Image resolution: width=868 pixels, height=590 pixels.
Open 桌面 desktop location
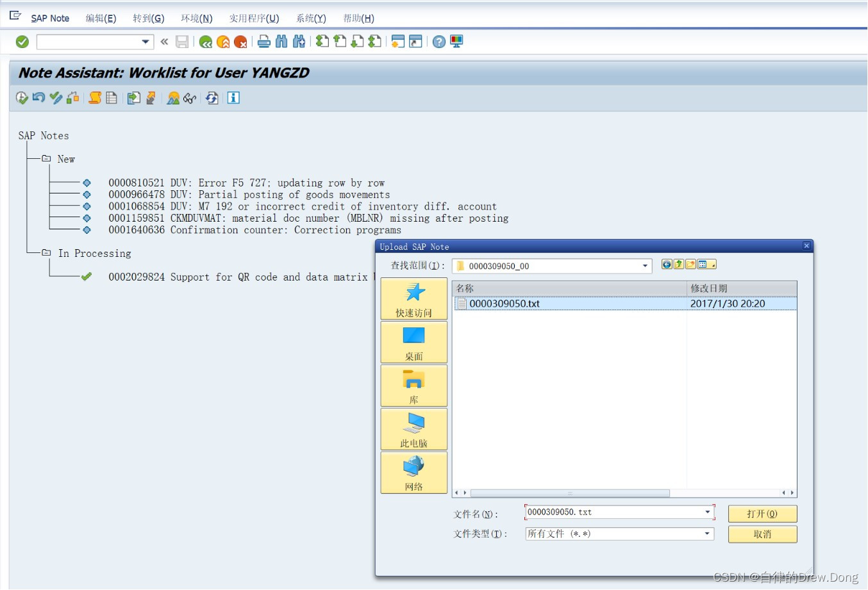click(x=414, y=342)
